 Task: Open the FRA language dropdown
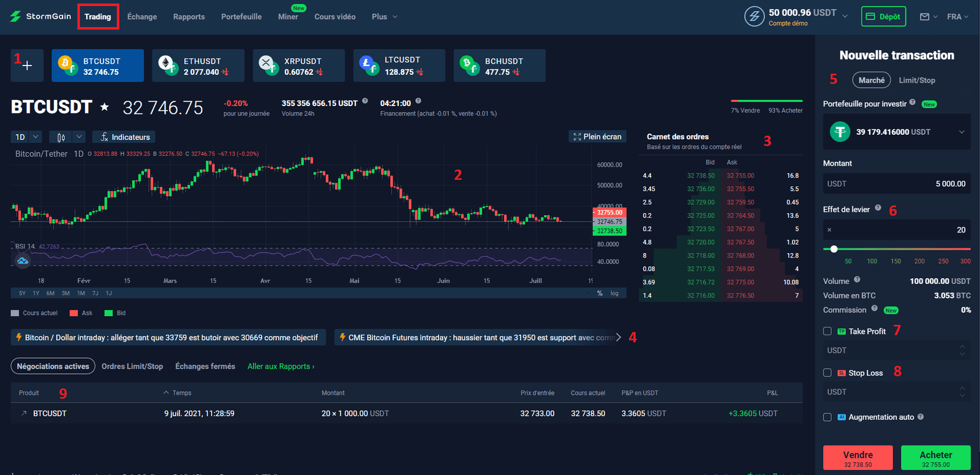tap(957, 17)
